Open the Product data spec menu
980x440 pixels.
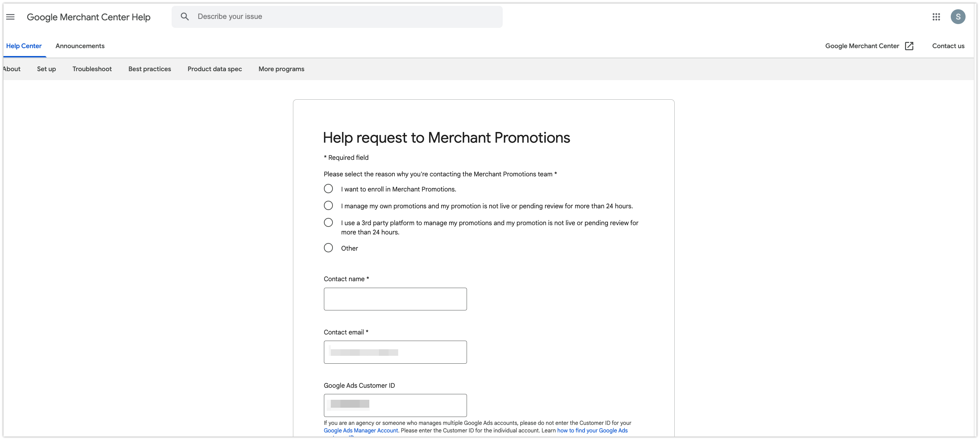tap(215, 69)
